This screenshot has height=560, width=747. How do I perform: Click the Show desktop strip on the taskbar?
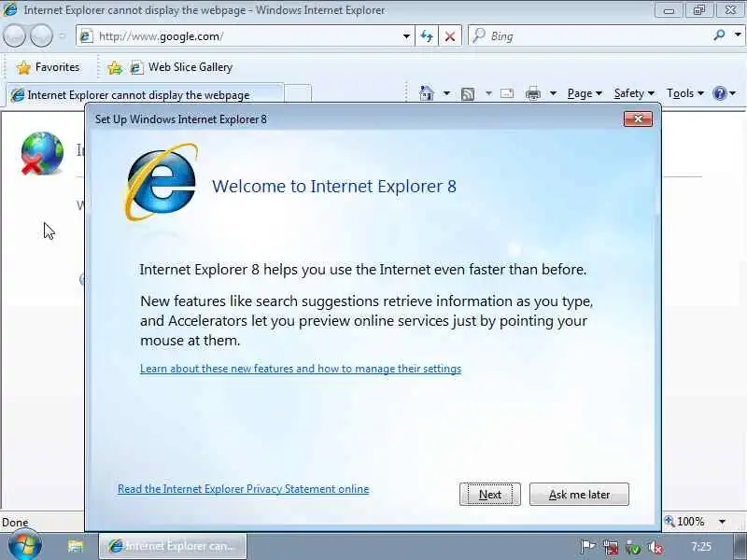point(740,546)
